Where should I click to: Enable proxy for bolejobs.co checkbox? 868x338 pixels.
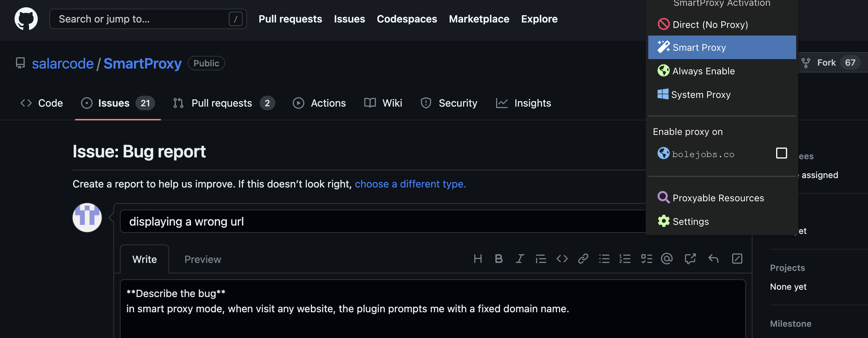pos(782,153)
